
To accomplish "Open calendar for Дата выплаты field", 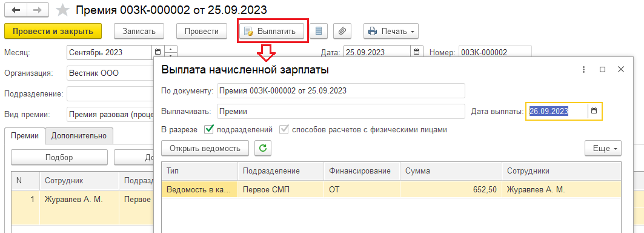I will (x=594, y=111).
